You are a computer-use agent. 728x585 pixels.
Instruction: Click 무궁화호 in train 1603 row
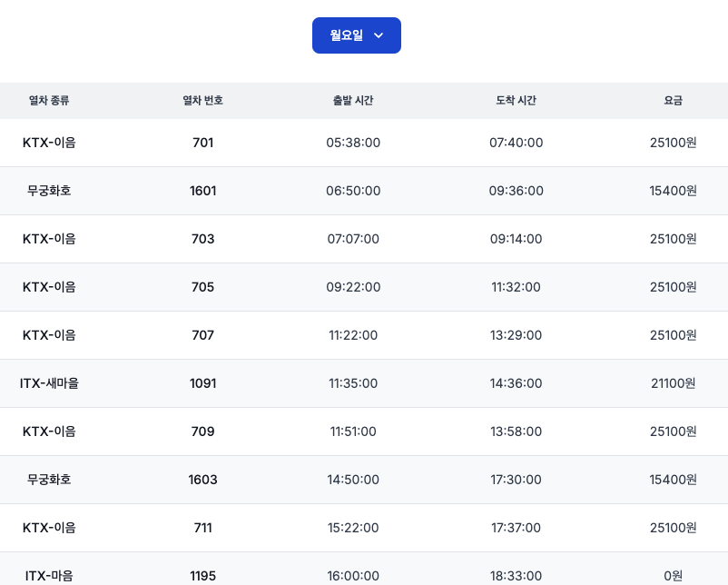(x=49, y=480)
